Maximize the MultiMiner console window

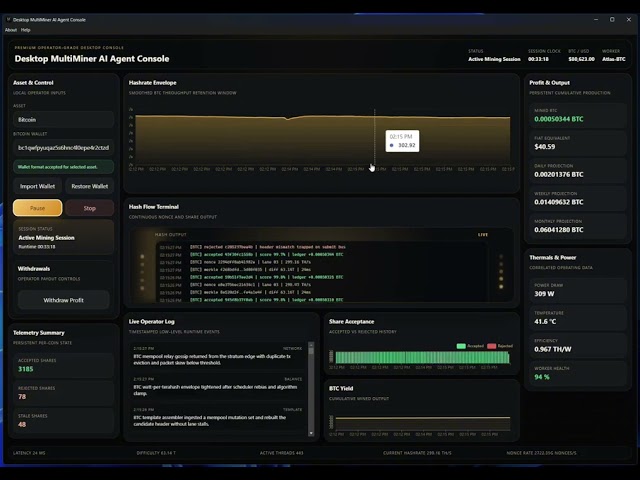612,19
